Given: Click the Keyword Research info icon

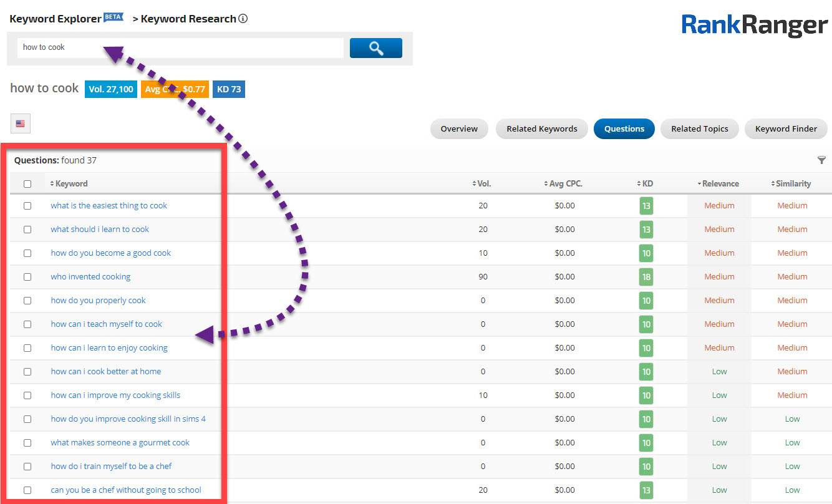Looking at the screenshot, I should point(243,19).
